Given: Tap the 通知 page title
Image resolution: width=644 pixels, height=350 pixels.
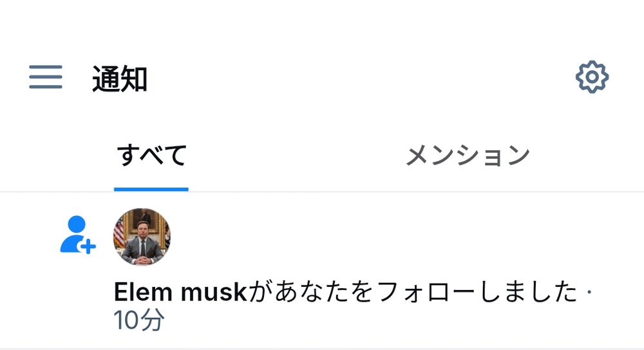Looking at the screenshot, I should 120,79.
